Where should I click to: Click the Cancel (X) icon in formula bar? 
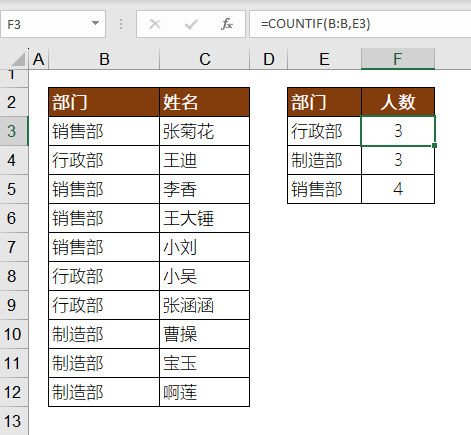click(x=155, y=24)
